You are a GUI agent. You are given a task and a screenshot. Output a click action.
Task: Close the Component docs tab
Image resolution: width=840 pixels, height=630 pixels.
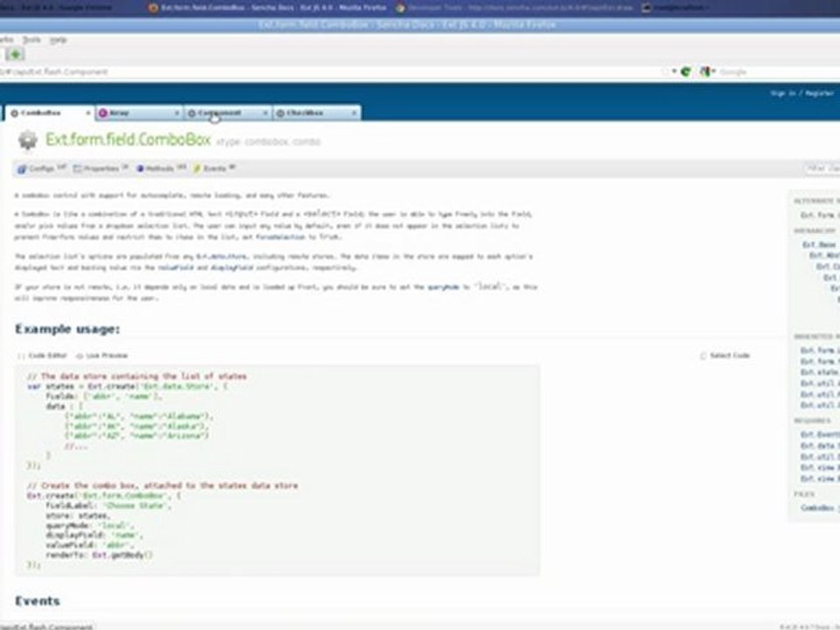[265, 113]
